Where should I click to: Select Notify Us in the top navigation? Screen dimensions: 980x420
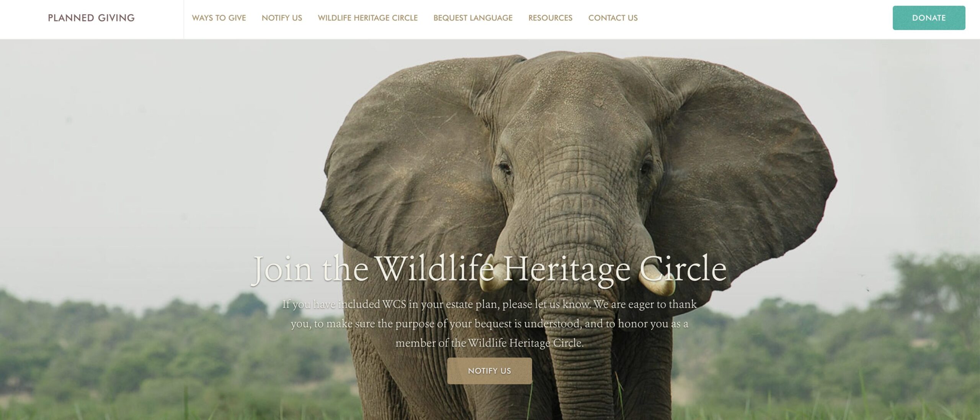pos(282,18)
